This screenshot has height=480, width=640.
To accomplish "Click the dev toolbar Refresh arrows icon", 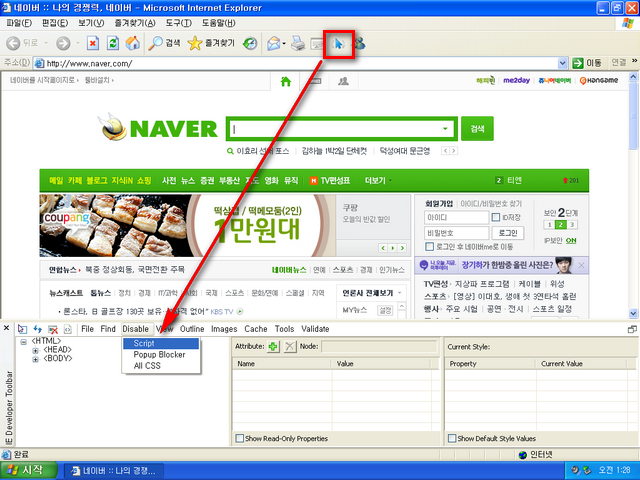I will [38, 329].
